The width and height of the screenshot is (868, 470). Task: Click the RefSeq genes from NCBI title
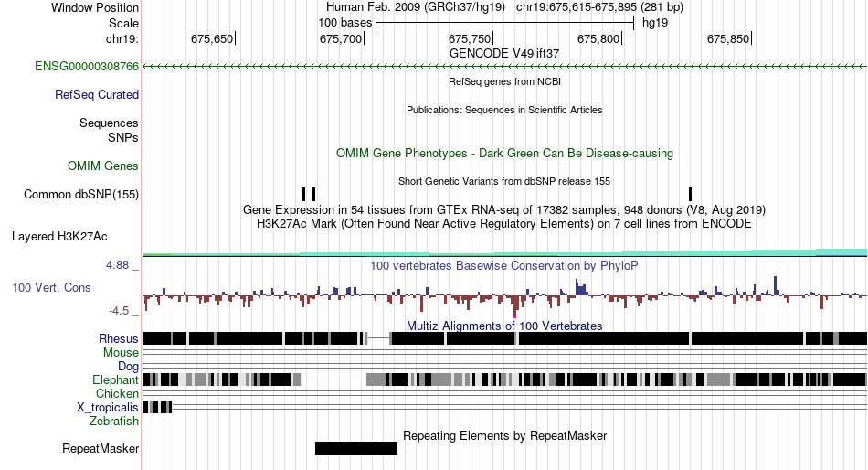click(504, 81)
